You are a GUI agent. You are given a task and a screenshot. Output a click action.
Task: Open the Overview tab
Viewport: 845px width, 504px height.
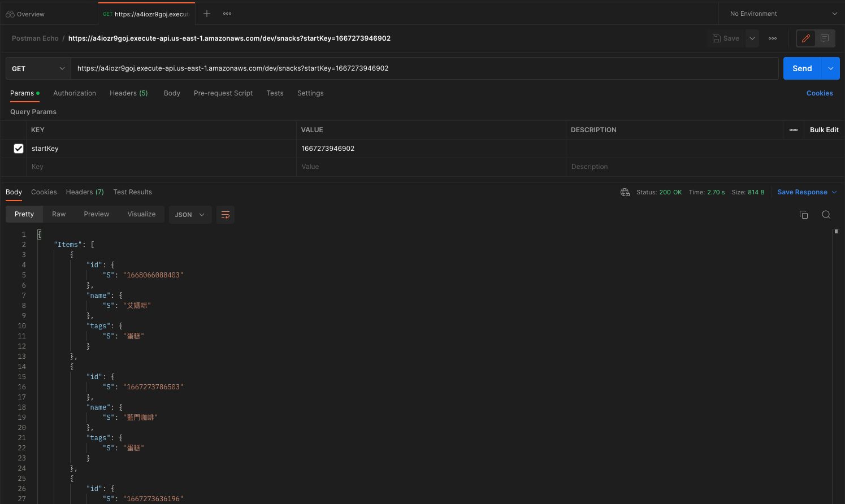click(x=25, y=14)
